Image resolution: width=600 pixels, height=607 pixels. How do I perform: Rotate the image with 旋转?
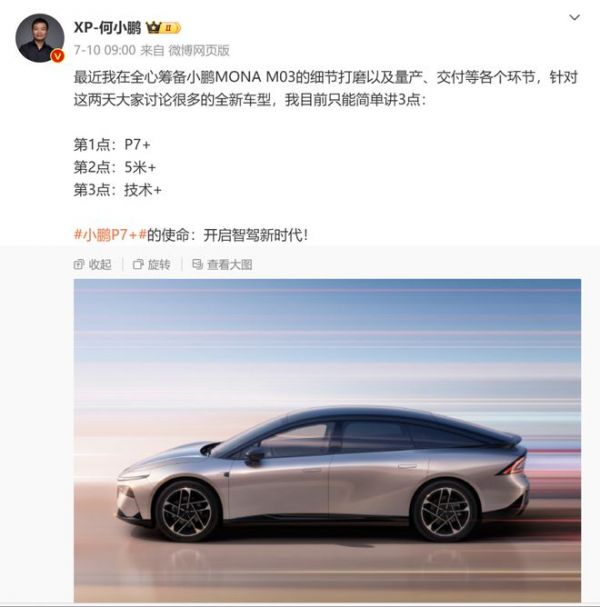pyautogui.click(x=151, y=264)
